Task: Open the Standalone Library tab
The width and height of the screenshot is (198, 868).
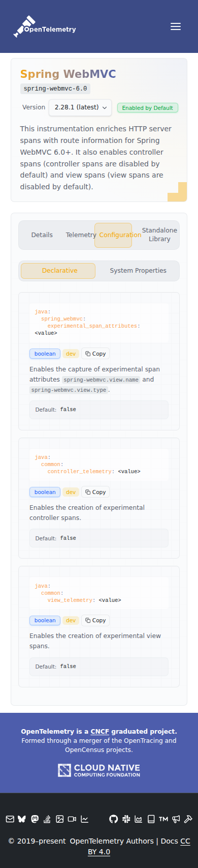Action: point(159,235)
